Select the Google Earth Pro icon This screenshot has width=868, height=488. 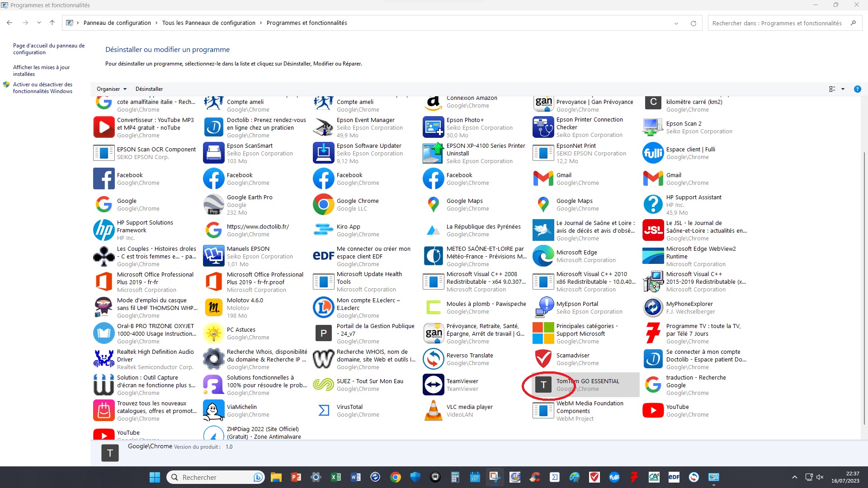[x=214, y=205]
